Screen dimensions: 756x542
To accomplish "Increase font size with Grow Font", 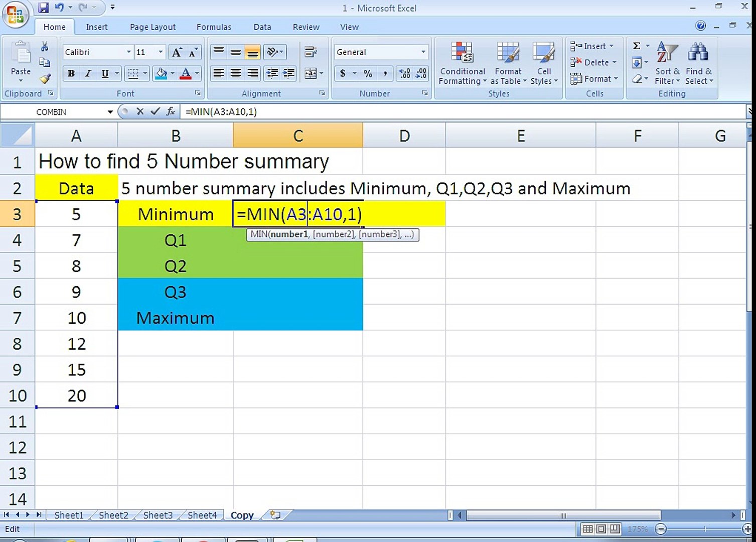I will point(177,52).
